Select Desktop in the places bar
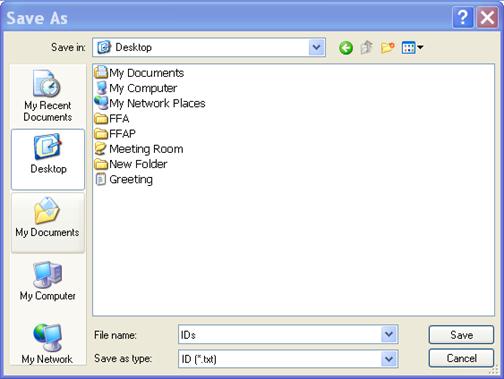Image resolution: width=504 pixels, height=379 pixels. [x=48, y=159]
